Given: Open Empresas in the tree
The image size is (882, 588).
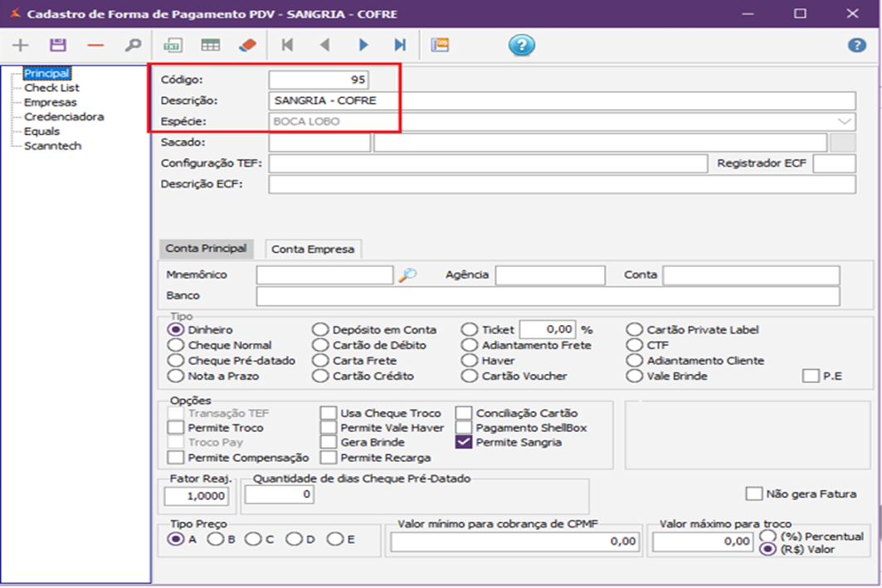Looking at the screenshot, I should tap(50, 102).
